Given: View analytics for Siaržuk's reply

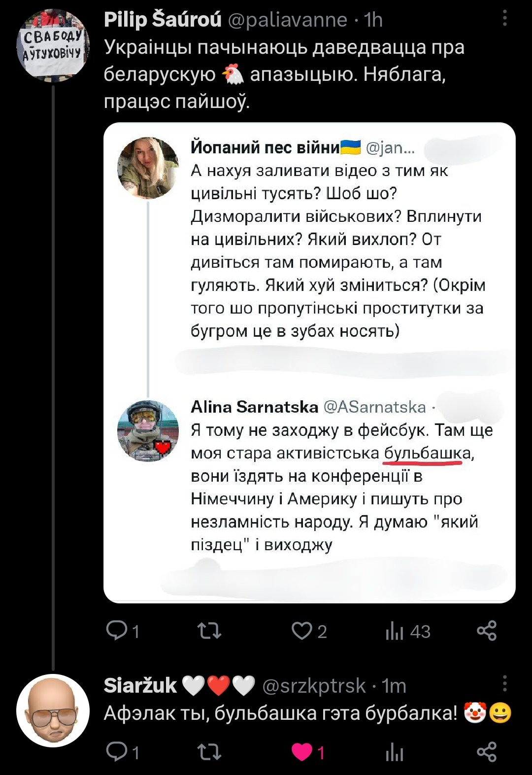Looking at the screenshot, I should pos(395,752).
